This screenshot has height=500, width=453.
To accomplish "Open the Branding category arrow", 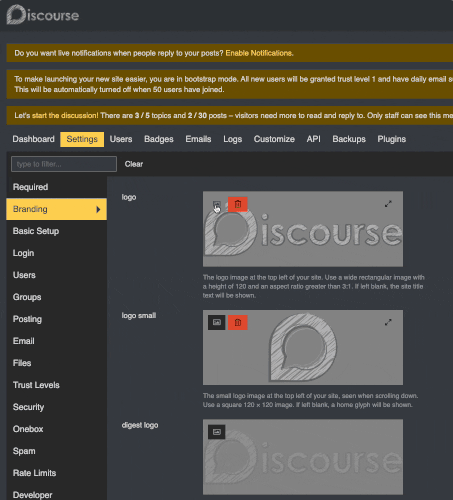I will (x=98, y=209).
